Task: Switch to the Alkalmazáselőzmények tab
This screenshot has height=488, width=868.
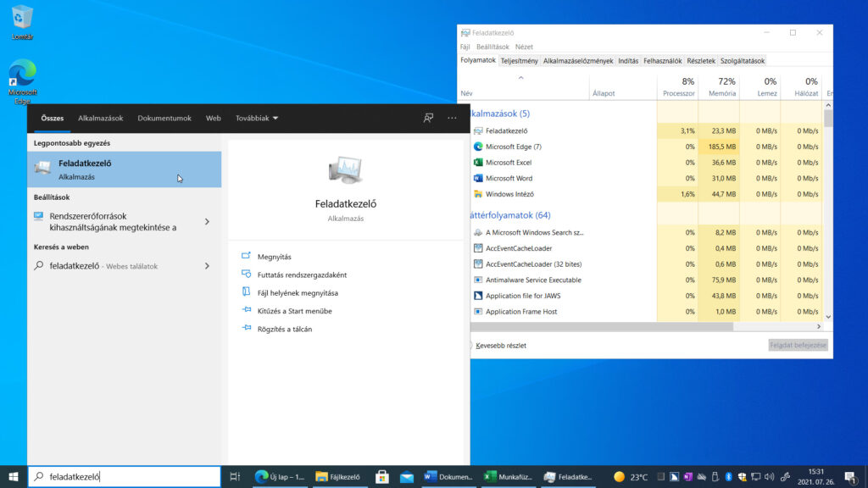Action: pos(578,61)
